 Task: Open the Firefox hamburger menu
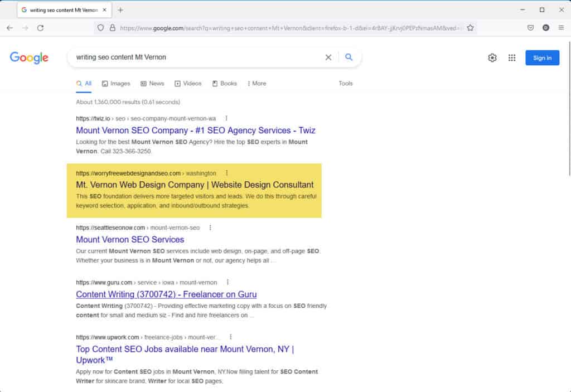pos(561,28)
